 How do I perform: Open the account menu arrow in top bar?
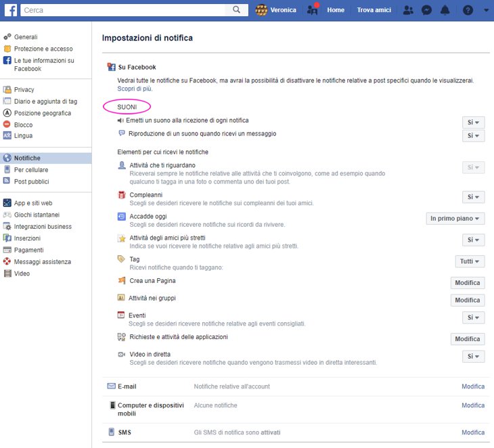pyautogui.click(x=486, y=10)
